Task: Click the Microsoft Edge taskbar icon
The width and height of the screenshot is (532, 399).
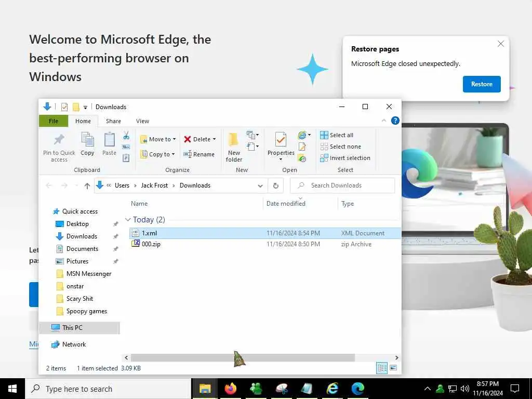Action: [x=357, y=389]
